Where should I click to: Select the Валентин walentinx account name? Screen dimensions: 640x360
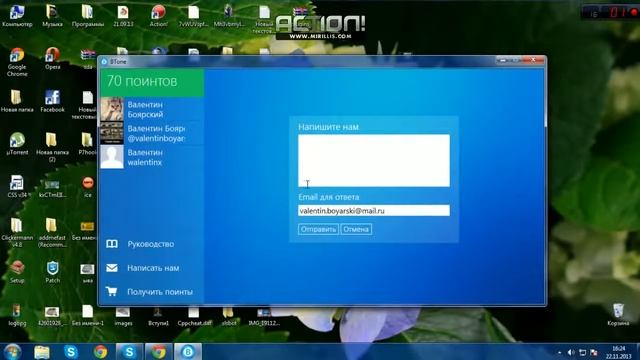(x=145, y=157)
